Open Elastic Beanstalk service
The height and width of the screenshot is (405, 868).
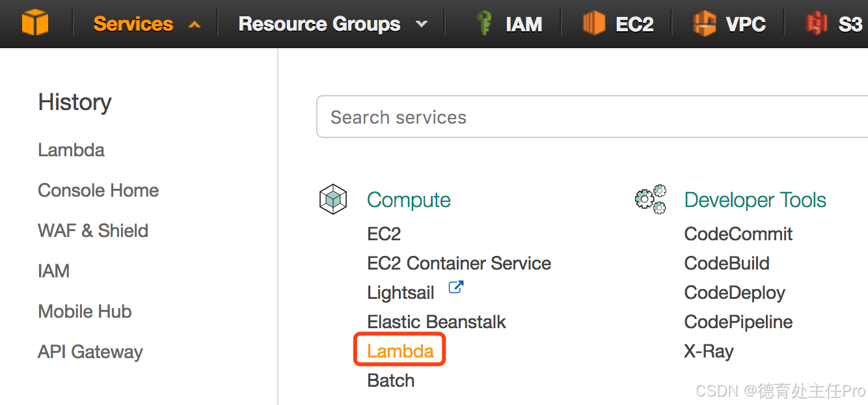click(x=437, y=322)
